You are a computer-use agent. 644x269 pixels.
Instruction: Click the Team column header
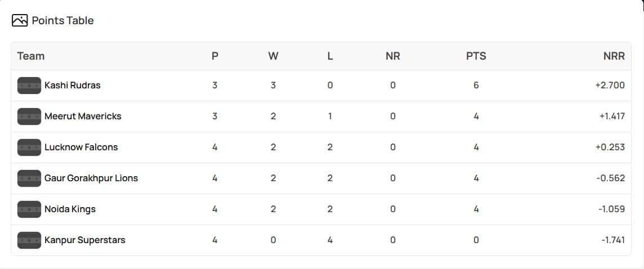click(31, 56)
